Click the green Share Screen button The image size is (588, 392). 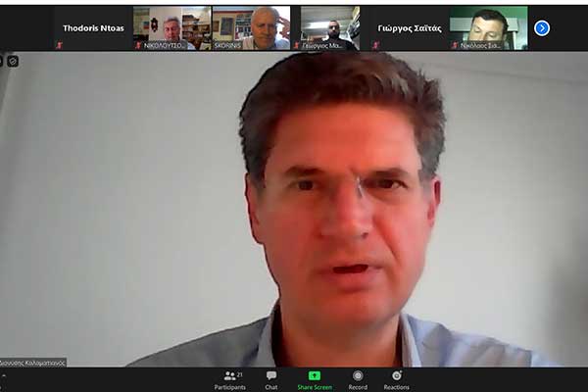click(x=315, y=379)
